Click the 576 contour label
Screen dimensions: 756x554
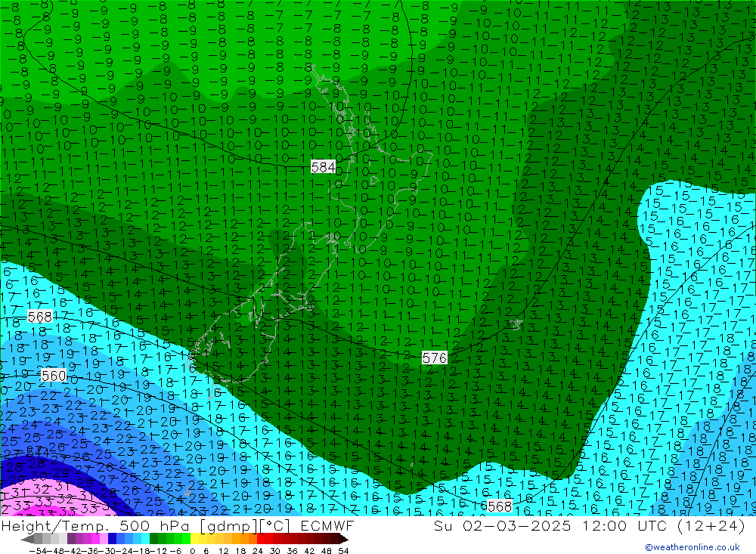435,357
